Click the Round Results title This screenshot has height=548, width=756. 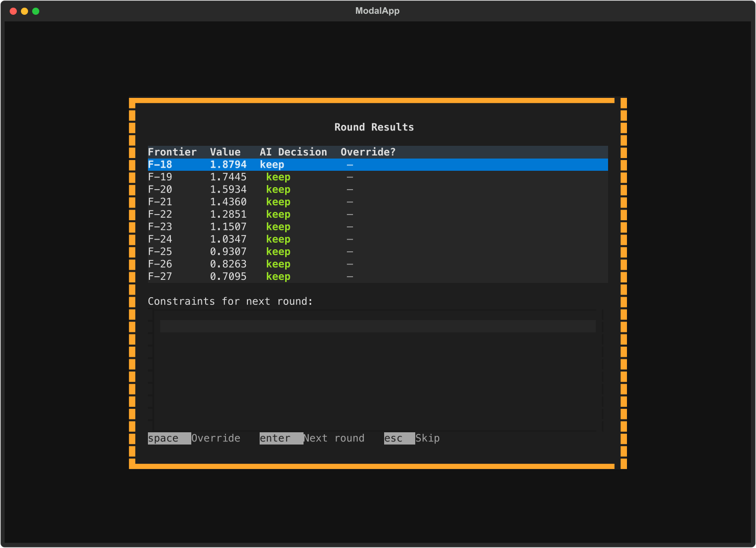pyautogui.click(x=374, y=127)
